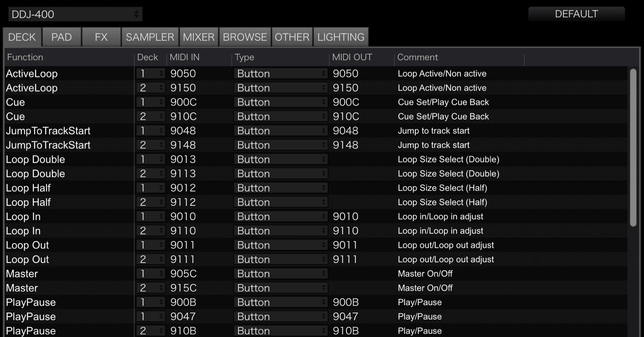
Task: Click the MIDI IN value 9050 for ActiveLoop
Action: click(183, 73)
